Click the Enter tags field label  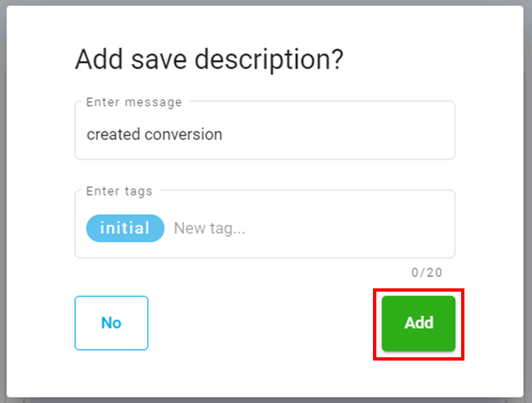pyautogui.click(x=118, y=191)
